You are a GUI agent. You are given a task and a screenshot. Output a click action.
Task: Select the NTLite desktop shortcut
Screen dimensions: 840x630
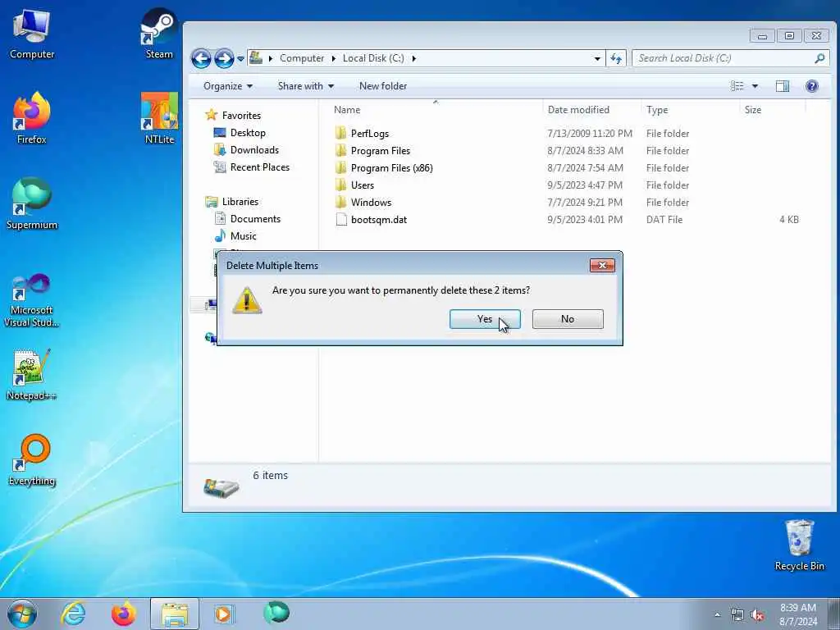pyautogui.click(x=159, y=119)
